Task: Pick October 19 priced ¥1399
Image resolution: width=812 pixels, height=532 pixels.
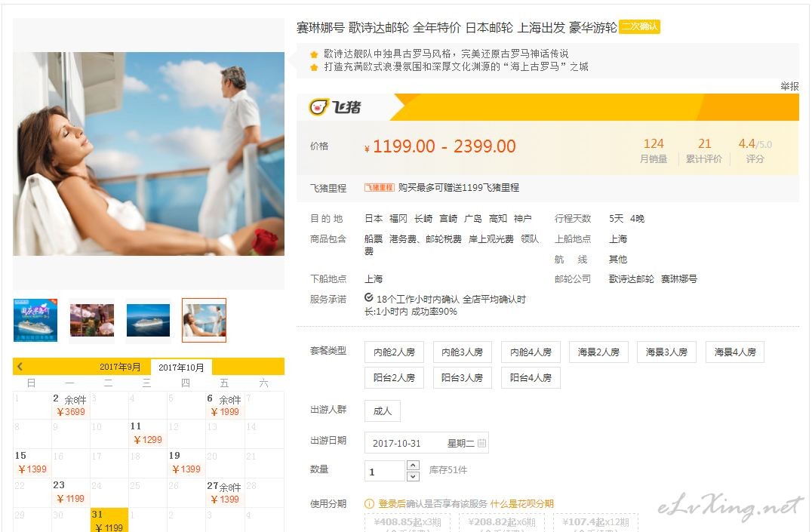Action: [x=186, y=463]
